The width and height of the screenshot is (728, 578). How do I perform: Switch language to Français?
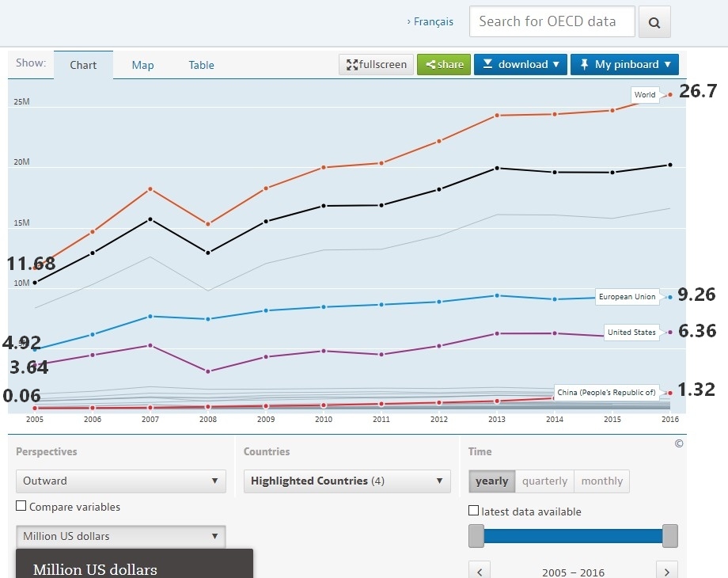430,21
